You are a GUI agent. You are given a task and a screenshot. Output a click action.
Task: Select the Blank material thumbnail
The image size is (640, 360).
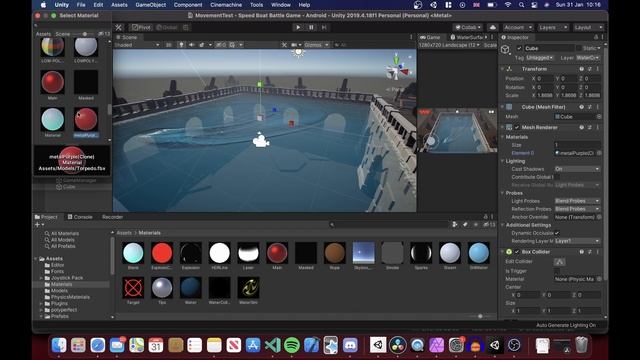click(133, 253)
